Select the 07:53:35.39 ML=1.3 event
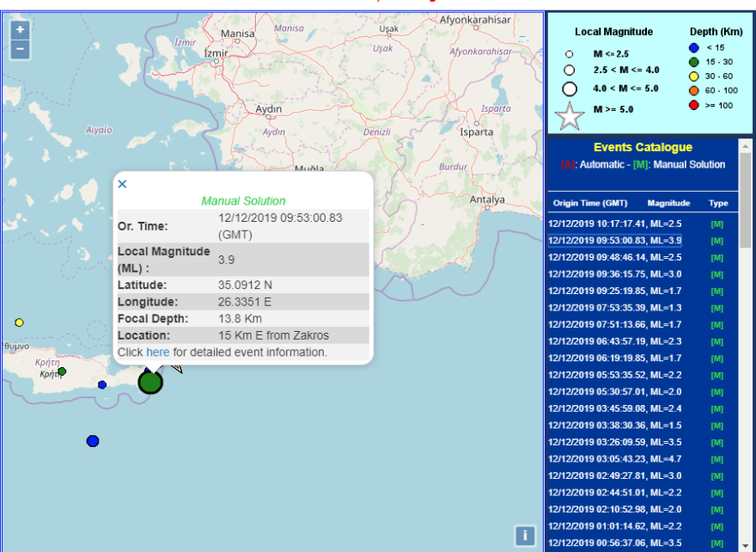 (x=614, y=308)
